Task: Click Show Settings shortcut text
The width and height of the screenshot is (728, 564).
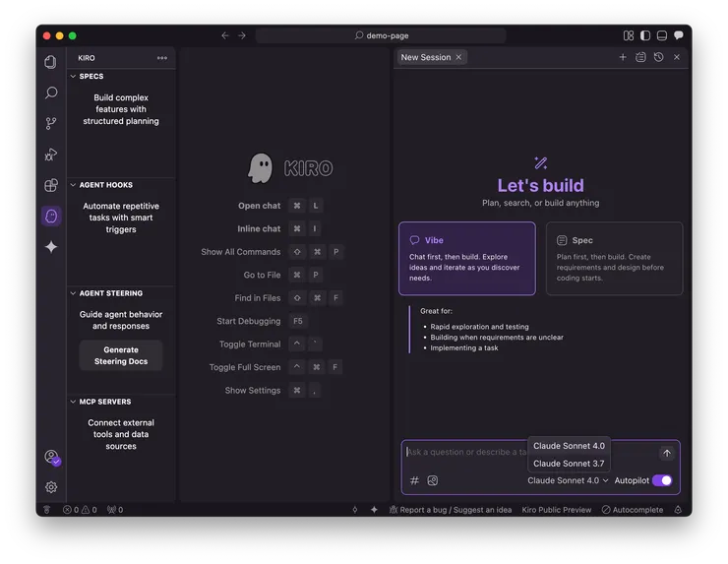Action: 253,390
